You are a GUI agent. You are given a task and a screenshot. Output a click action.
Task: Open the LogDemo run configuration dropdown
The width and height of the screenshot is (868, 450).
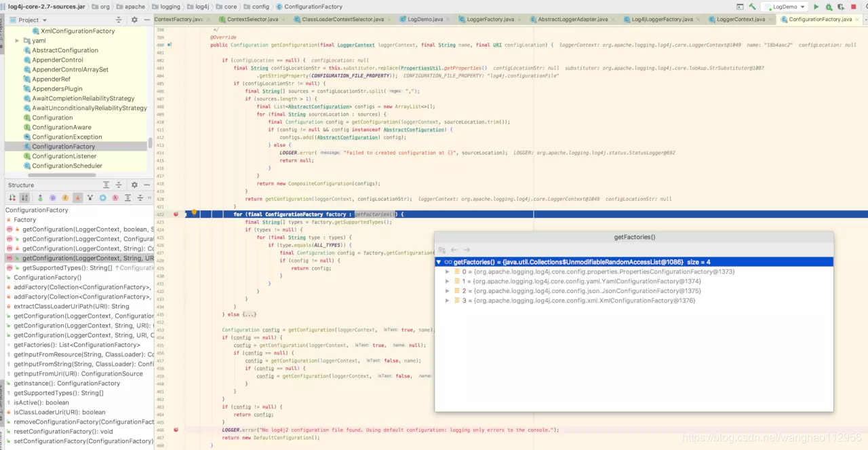click(x=785, y=7)
